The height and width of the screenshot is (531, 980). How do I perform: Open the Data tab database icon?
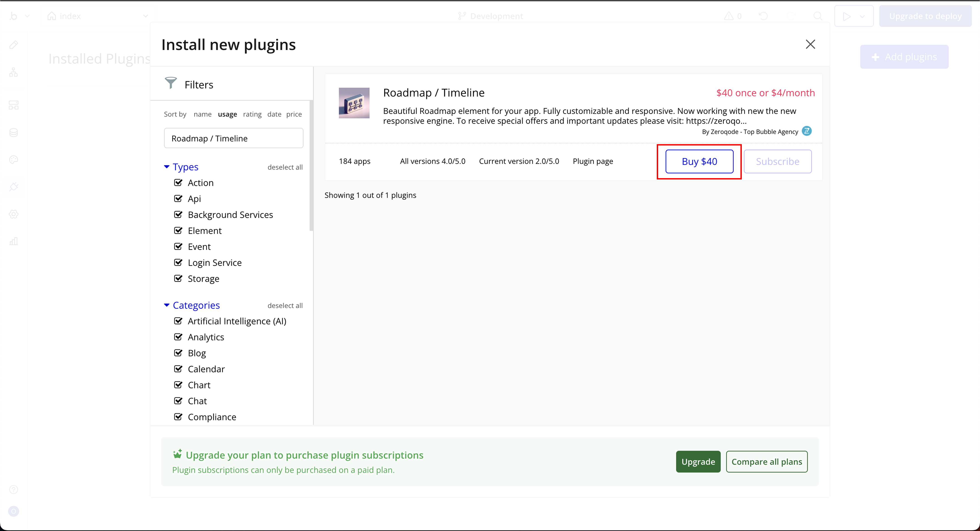point(14,132)
